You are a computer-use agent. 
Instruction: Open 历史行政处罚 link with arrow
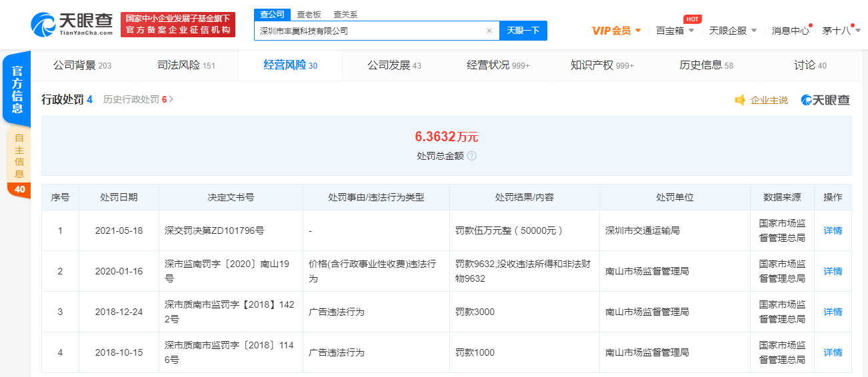[138, 100]
